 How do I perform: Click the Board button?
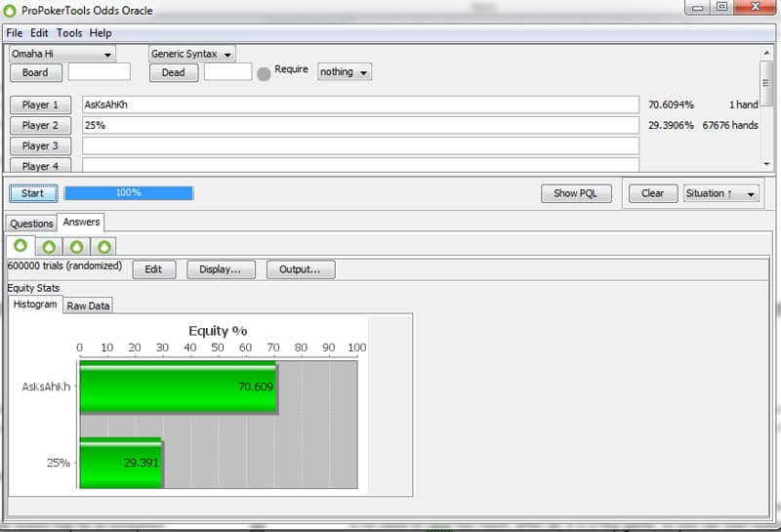(x=35, y=73)
